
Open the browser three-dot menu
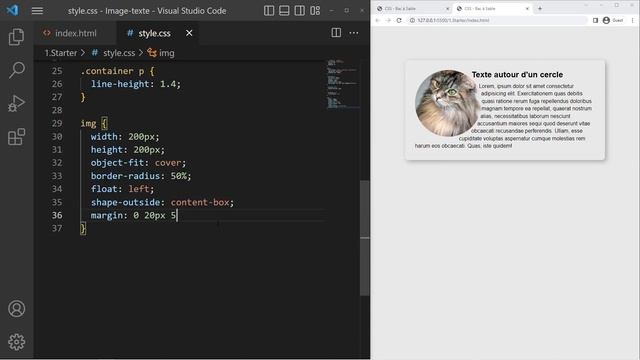tap(632, 20)
